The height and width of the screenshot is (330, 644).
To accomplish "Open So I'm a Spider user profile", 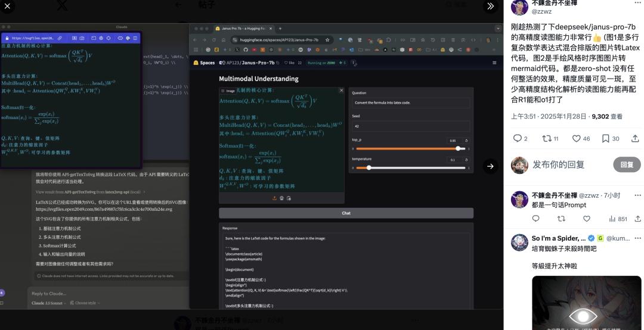I will (x=558, y=238).
